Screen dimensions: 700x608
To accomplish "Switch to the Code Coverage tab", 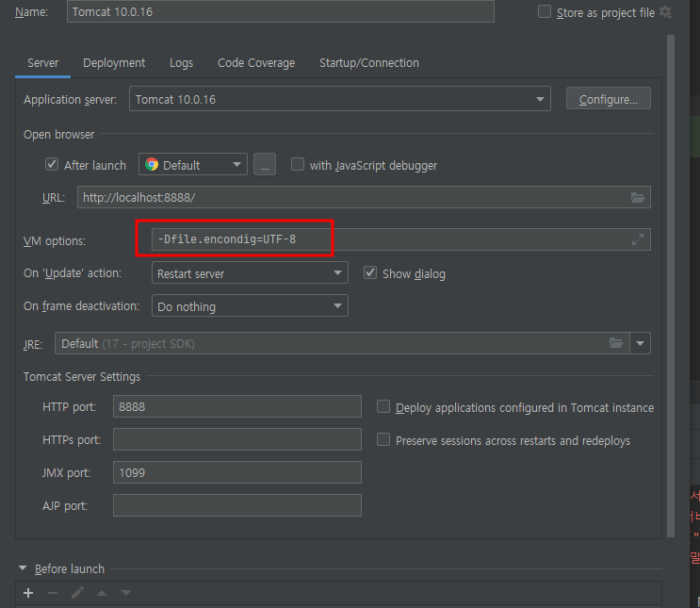I will (x=256, y=63).
